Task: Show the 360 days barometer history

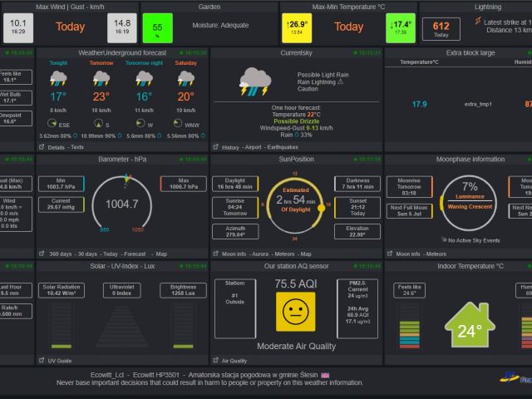Action: tap(61, 254)
